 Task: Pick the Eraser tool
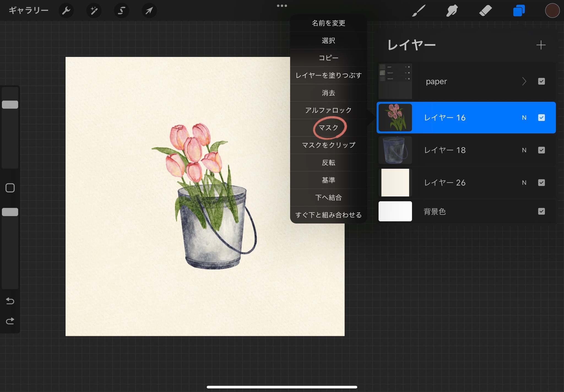(485, 10)
